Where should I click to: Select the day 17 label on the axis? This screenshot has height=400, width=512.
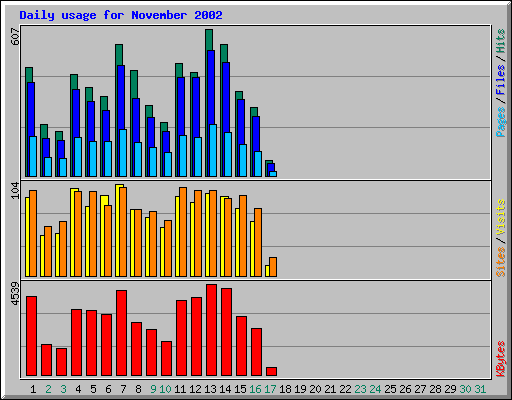(270, 389)
